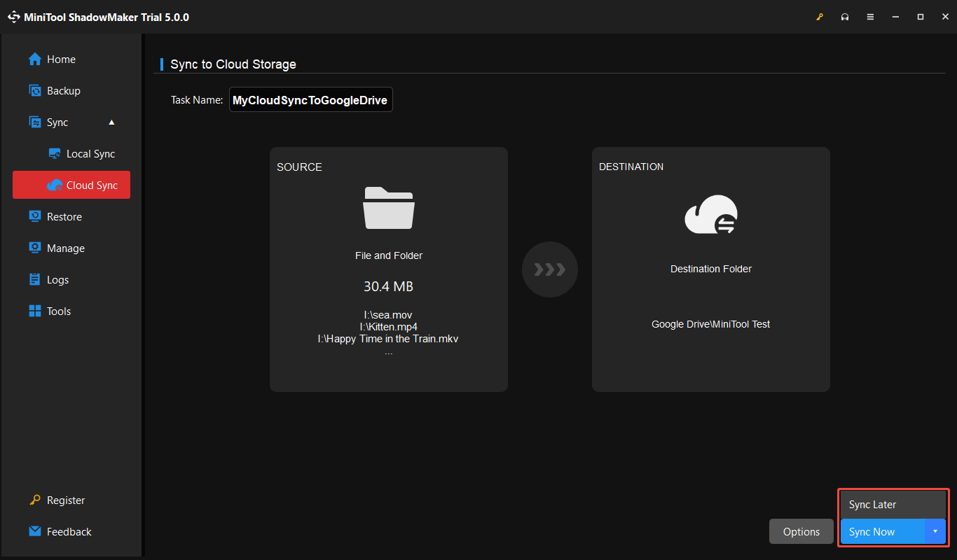Open the hamburger menu in title bar
Viewport: 957px width, 560px height.
pos(870,17)
